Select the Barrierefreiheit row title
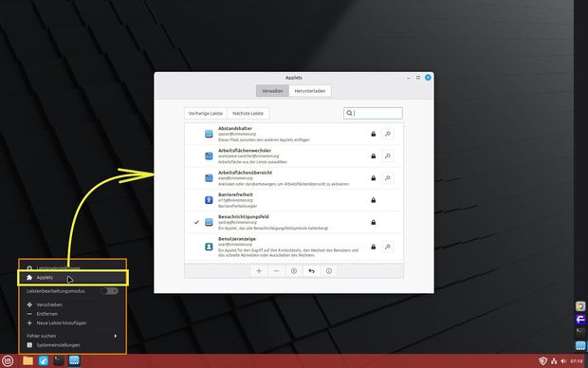The width and height of the screenshot is (588, 368). [235, 194]
